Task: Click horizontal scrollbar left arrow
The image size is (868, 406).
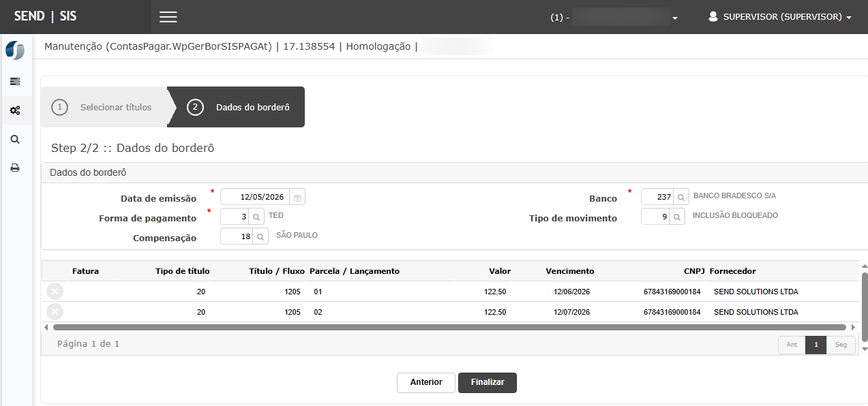Action: pos(46,328)
